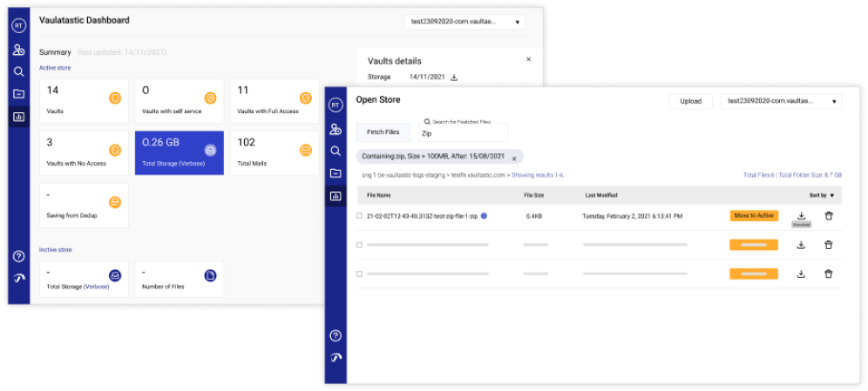Open folder icon in the Dashboard sidebar
The width and height of the screenshot is (868, 391).
point(18,93)
